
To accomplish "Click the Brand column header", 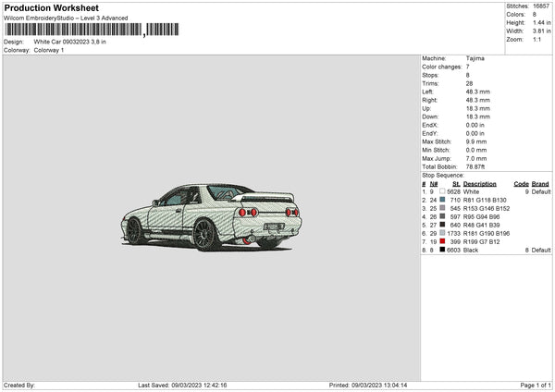I will [x=540, y=184].
